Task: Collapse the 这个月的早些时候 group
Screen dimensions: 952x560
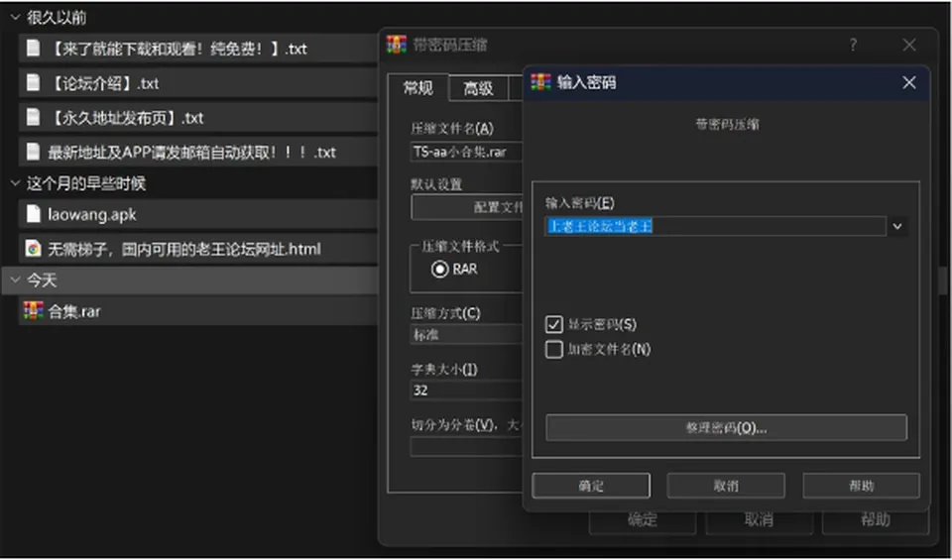Action: coord(15,183)
